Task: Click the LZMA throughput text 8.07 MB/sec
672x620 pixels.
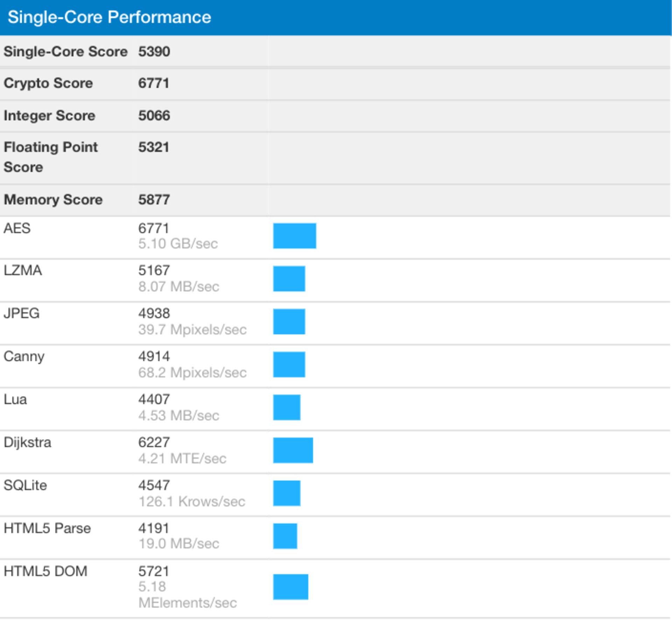Action: (x=179, y=287)
